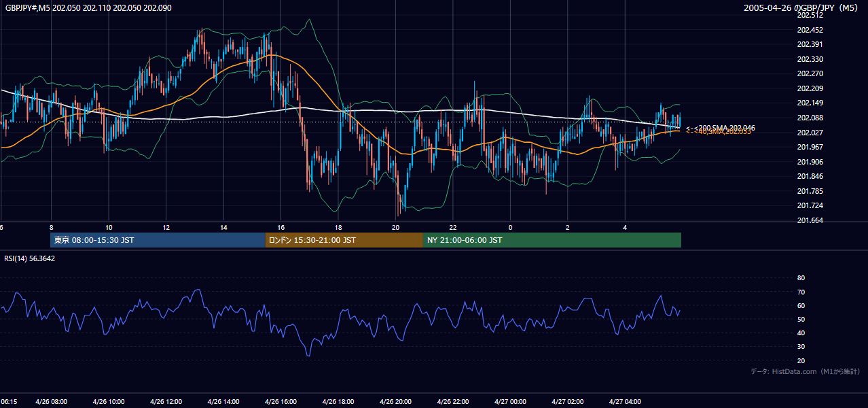Click the 4/26 22:00 bottom time label
This screenshot has width=868, height=408.
pyautogui.click(x=453, y=402)
